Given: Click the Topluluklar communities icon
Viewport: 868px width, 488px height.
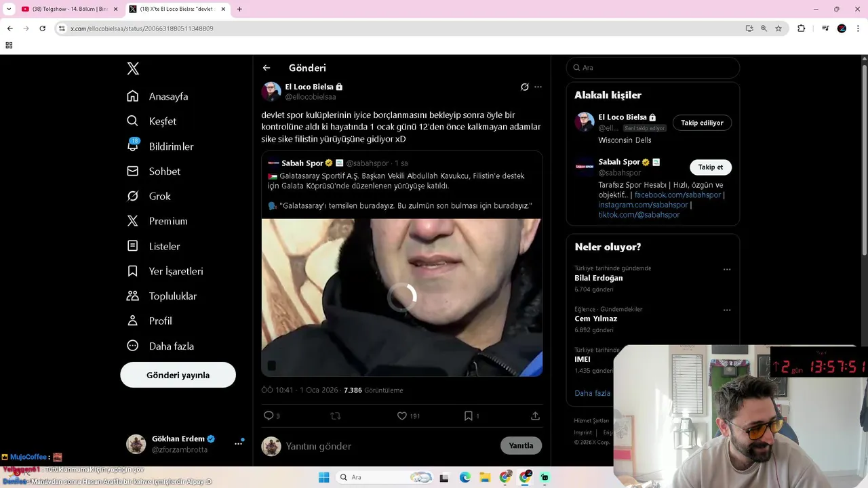Looking at the screenshot, I should coord(133,296).
